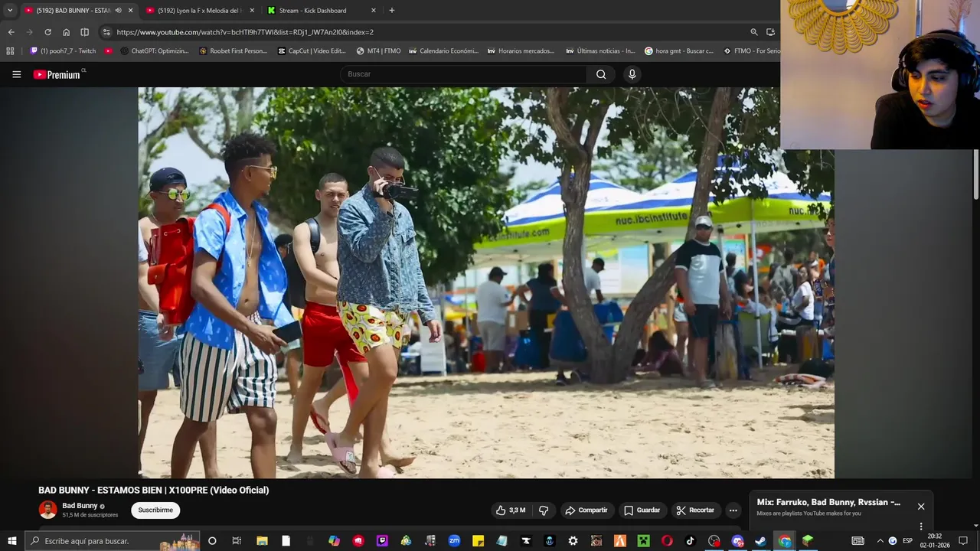Screen dimensions: 980x551
Task: Open the Mix: Farruko, Bad Bunny playlist title
Action: point(828,503)
